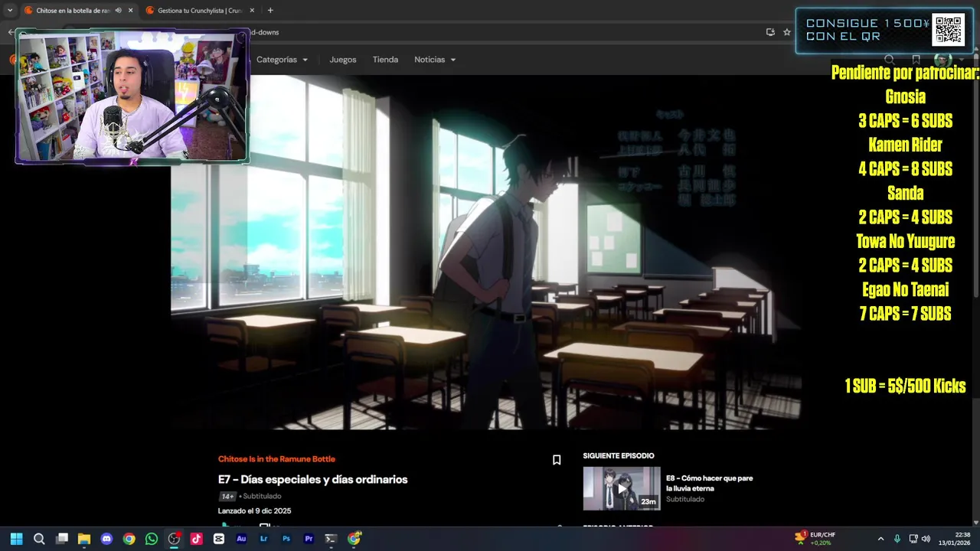Expand the Noticias dropdown menu

[x=435, y=60]
